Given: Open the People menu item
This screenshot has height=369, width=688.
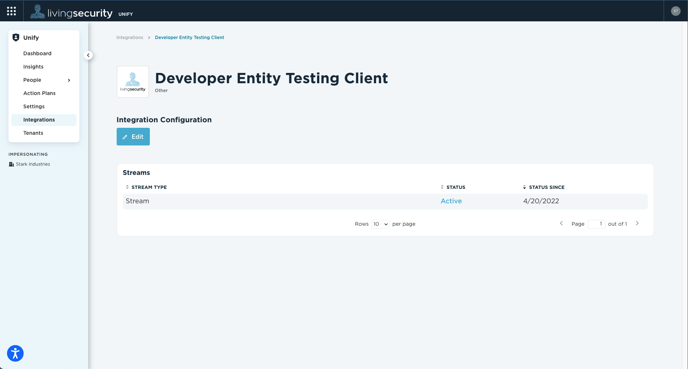Looking at the screenshot, I should pos(32,80).
